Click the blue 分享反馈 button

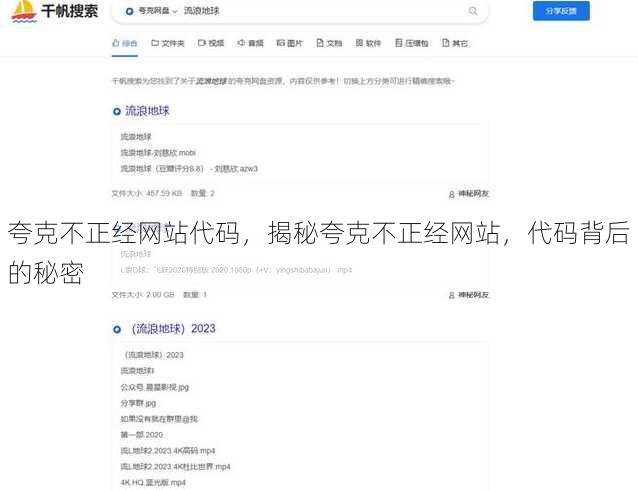561,11
